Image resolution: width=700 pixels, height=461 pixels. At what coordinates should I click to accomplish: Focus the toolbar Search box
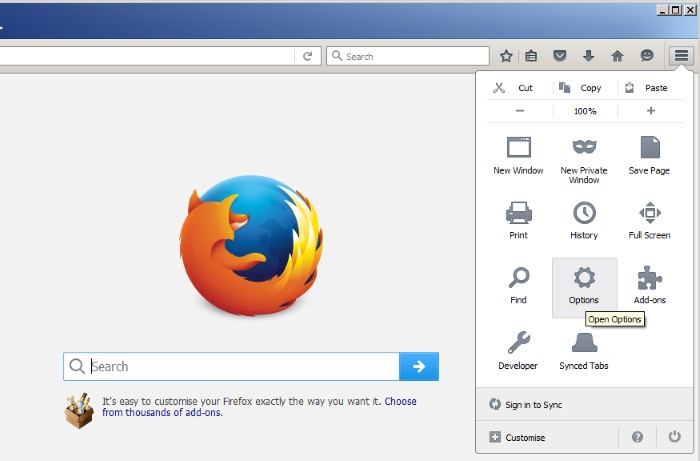(x=408, y=56)
